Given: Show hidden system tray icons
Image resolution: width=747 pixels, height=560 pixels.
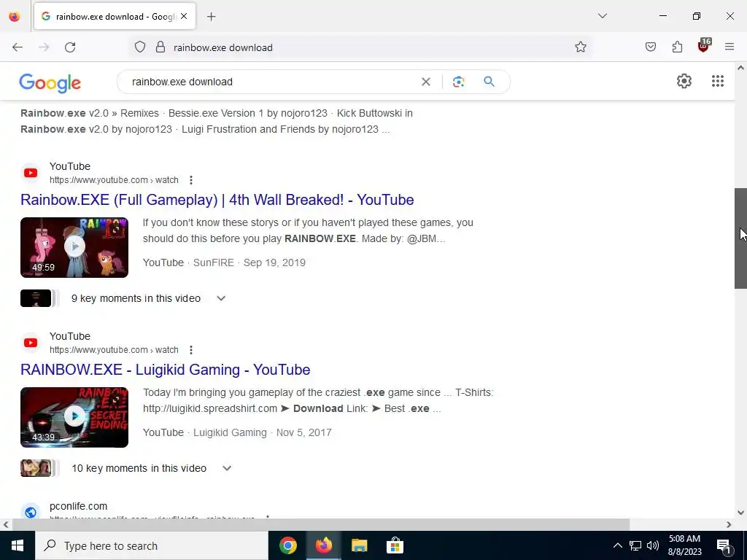Looking at the screenshot, I should pos(617,545).
